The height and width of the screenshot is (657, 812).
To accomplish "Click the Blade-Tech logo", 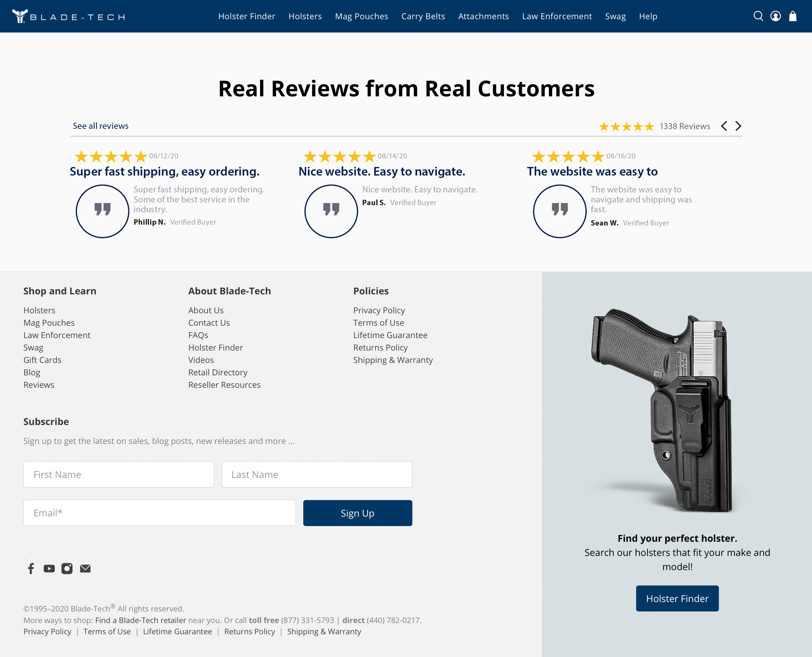I will (69, 16).
